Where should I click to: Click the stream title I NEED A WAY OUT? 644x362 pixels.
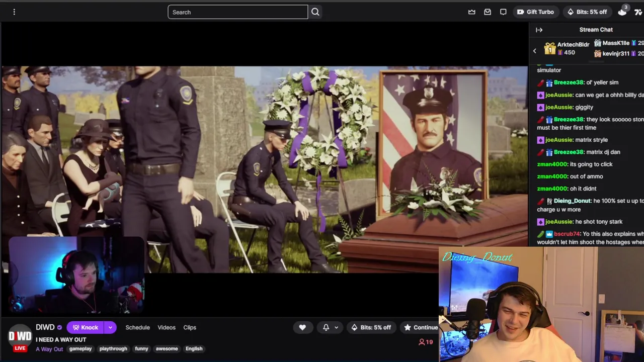click(x=61, y=340)
